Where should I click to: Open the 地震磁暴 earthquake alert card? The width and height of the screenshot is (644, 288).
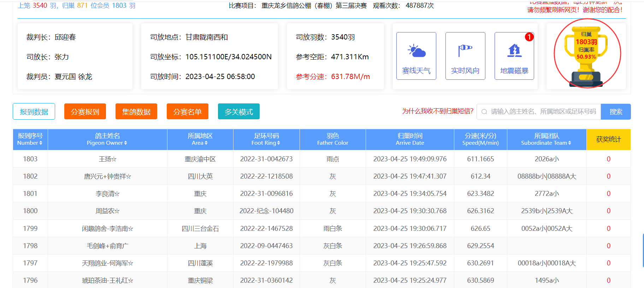(514, 56)
